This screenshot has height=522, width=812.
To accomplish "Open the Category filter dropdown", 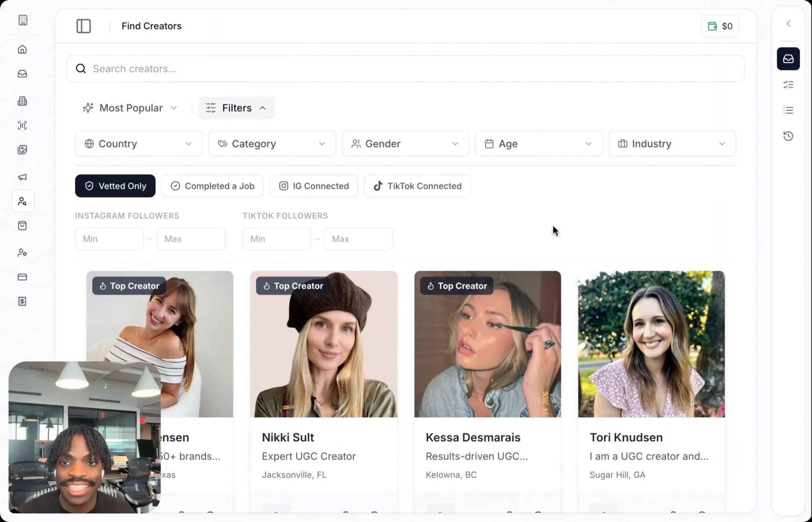I will click(x=272, y=144).
